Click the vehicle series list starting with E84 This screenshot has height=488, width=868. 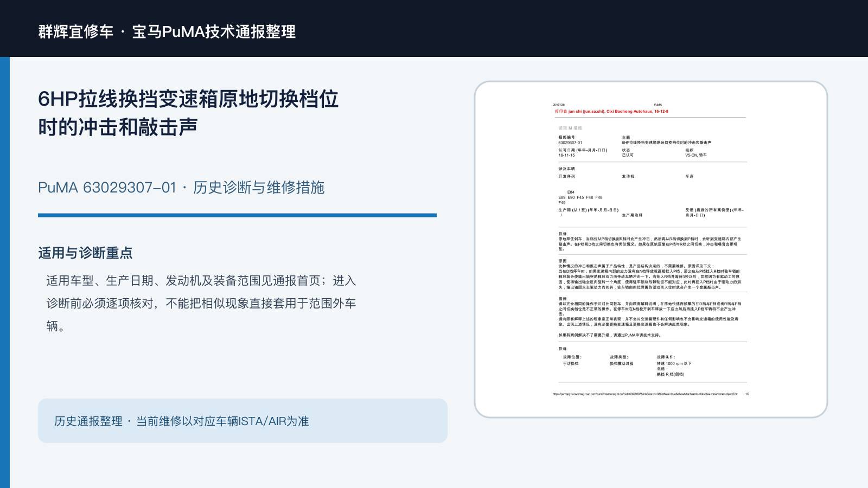pos(580,197)
